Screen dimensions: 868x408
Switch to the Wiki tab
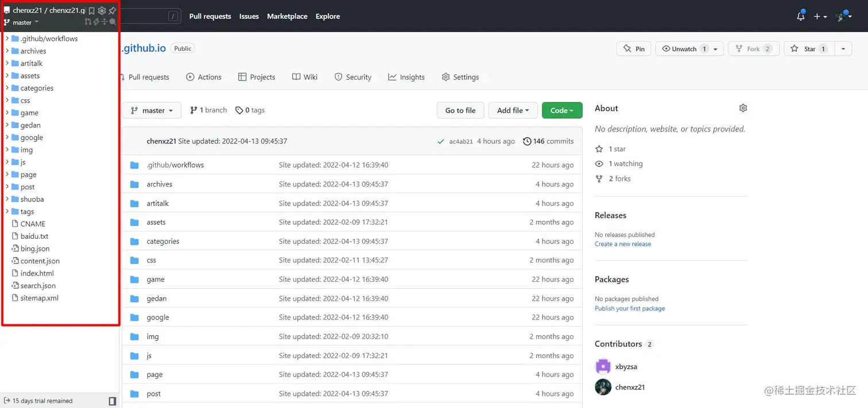pyautogui.click(x=305, y=77)
